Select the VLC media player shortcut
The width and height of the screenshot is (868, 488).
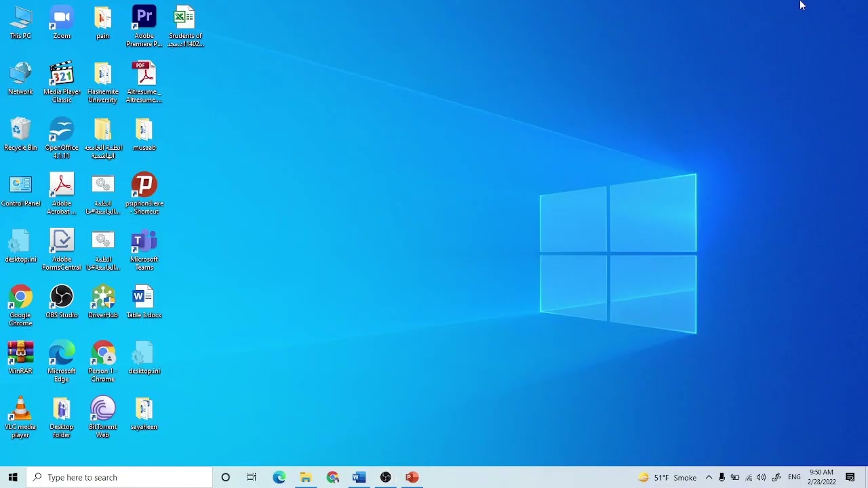20,418
